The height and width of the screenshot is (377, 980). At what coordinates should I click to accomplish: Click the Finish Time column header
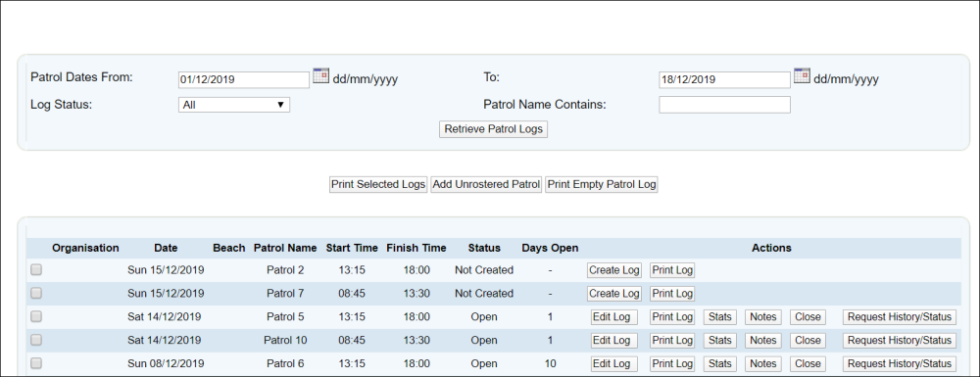pos(416,248)
